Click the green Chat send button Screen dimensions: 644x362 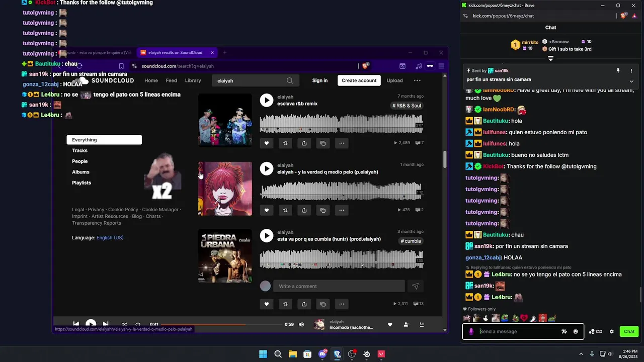click(629, 331)
